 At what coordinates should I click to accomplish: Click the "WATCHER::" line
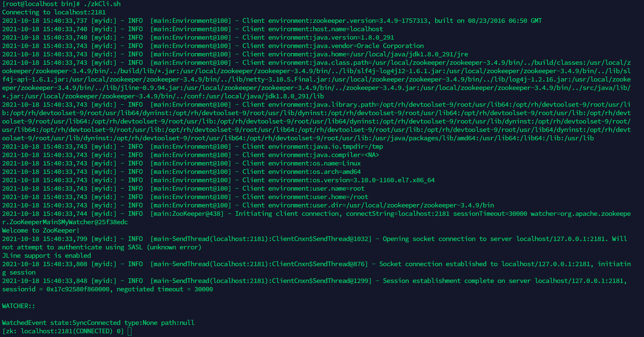point(18,306)
